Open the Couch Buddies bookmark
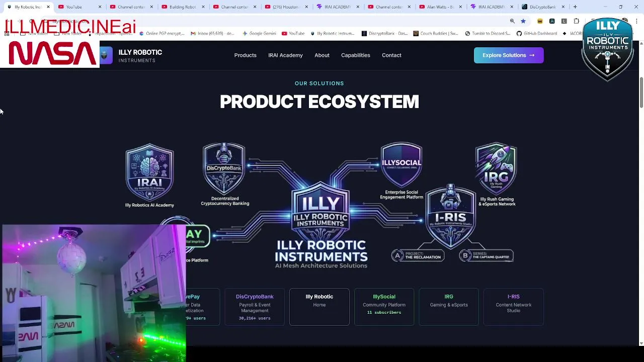 [x=435, y=33]
